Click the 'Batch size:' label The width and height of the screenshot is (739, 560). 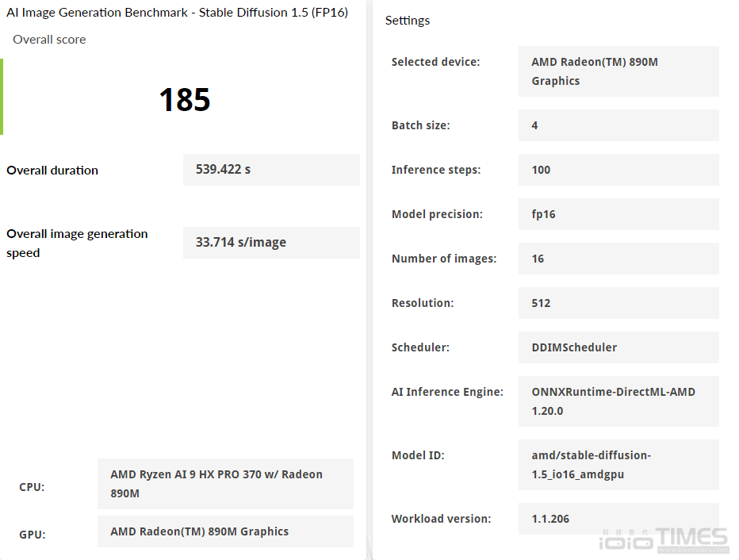(x=420, y=125)
